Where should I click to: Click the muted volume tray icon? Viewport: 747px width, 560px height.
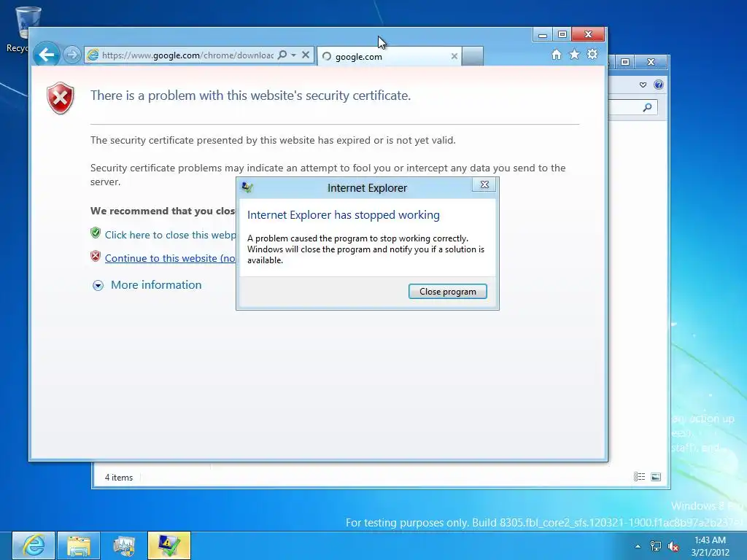(673, 546)
